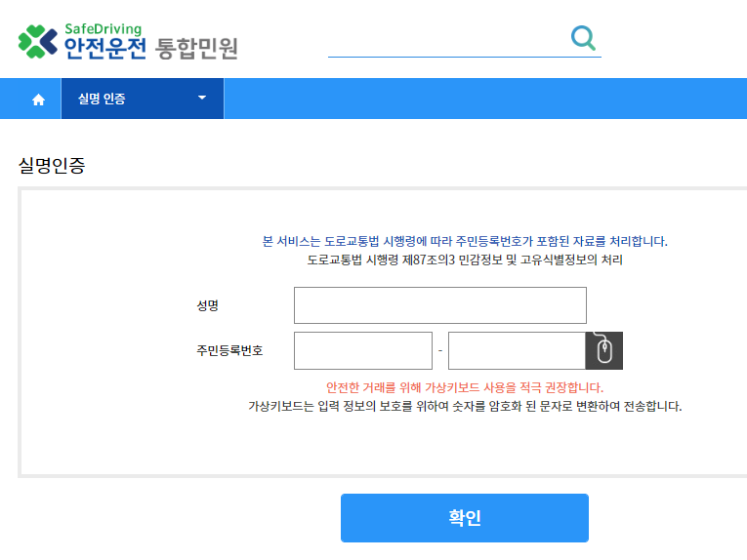Submit with the 확인 button
The image size is (747, 560).
[x=465, y=518]
